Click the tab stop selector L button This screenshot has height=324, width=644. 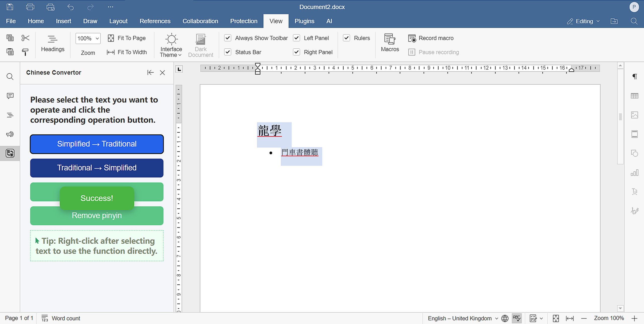179,69
